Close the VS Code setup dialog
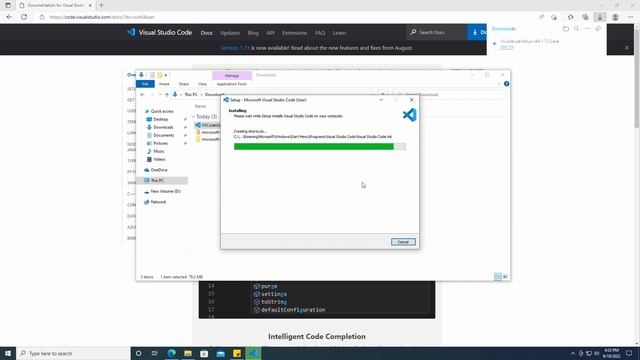 coord(411,100)
